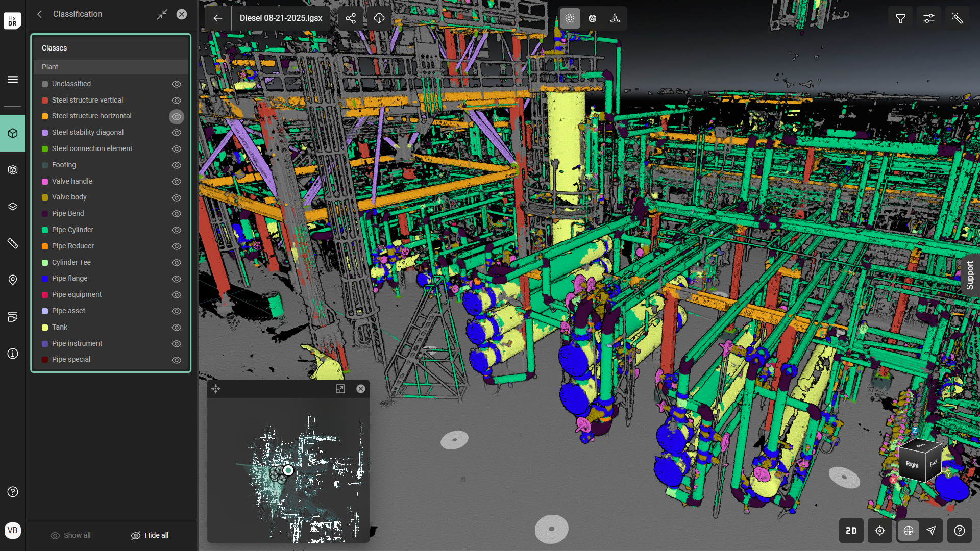This screenshot has height=551, width=980.
Task: Click the share icon in top toolbar
Action: [351, 18]
